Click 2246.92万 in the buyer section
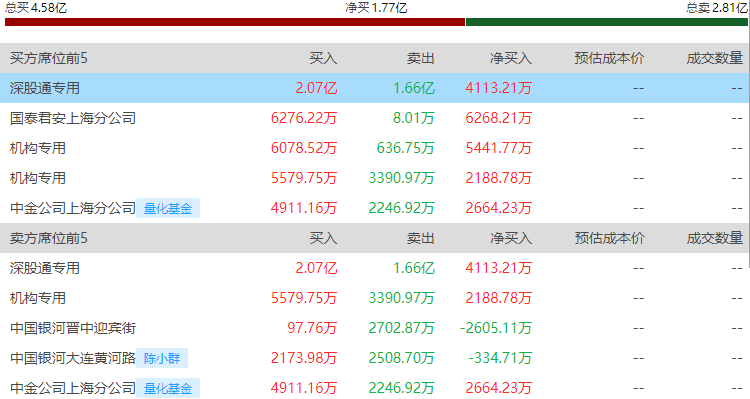The height and width of the screenshot is (399, 750). coord(402,208)
